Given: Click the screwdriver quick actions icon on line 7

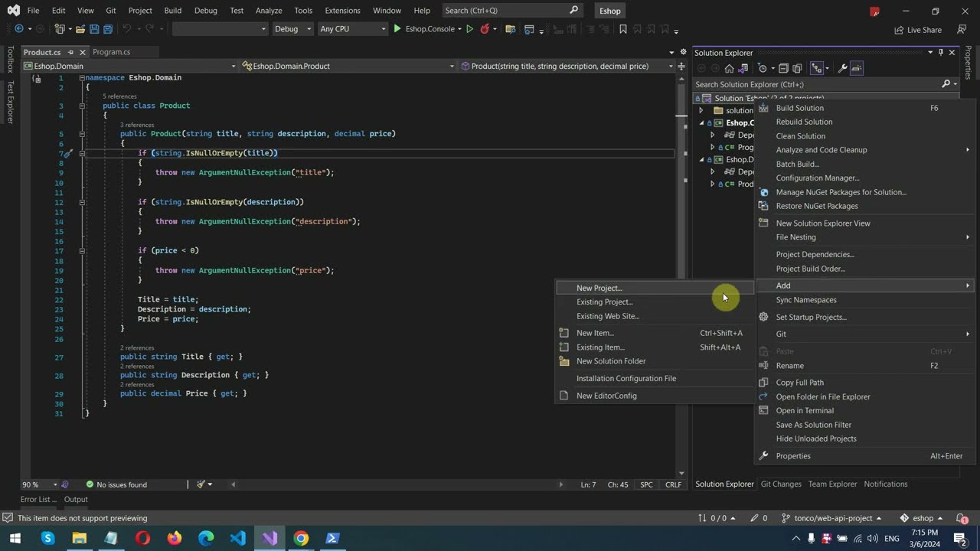Looking at the screenshot, I should pyautogui.click(x=67, y=153).
